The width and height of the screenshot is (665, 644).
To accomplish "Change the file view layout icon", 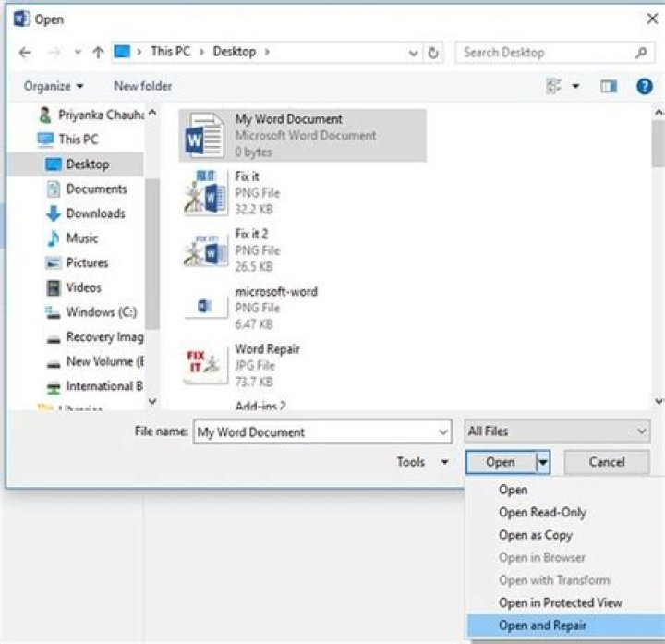I will click(554, 86).
